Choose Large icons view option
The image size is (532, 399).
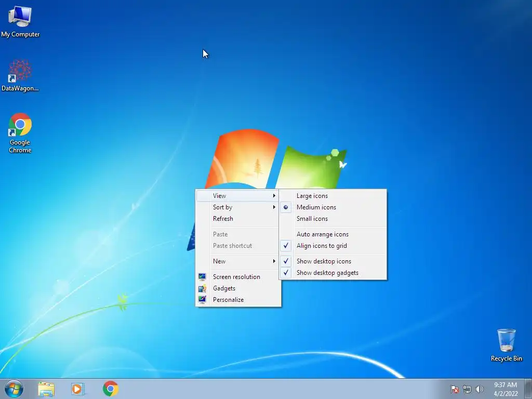[333, 196]
